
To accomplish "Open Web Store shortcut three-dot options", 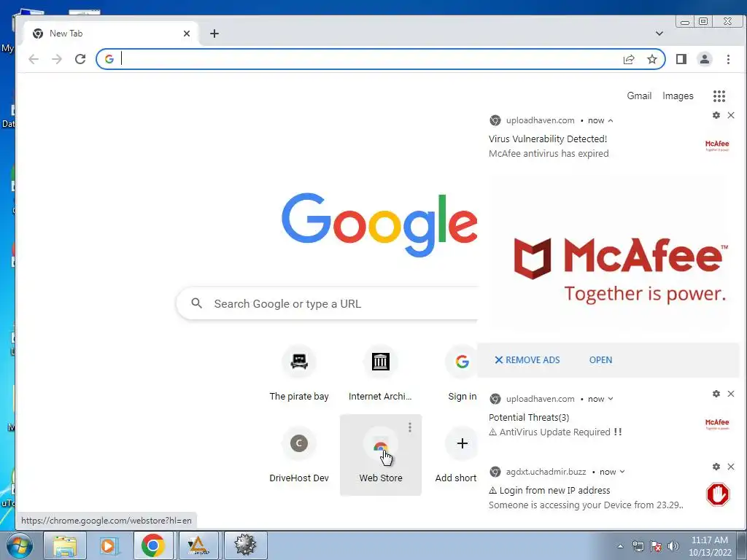I will tap(410, 427).
